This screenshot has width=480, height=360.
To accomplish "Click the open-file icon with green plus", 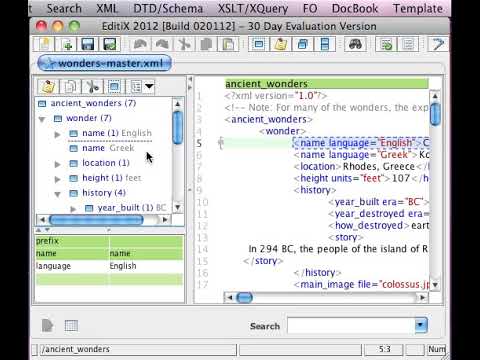I will coord(66,44).
